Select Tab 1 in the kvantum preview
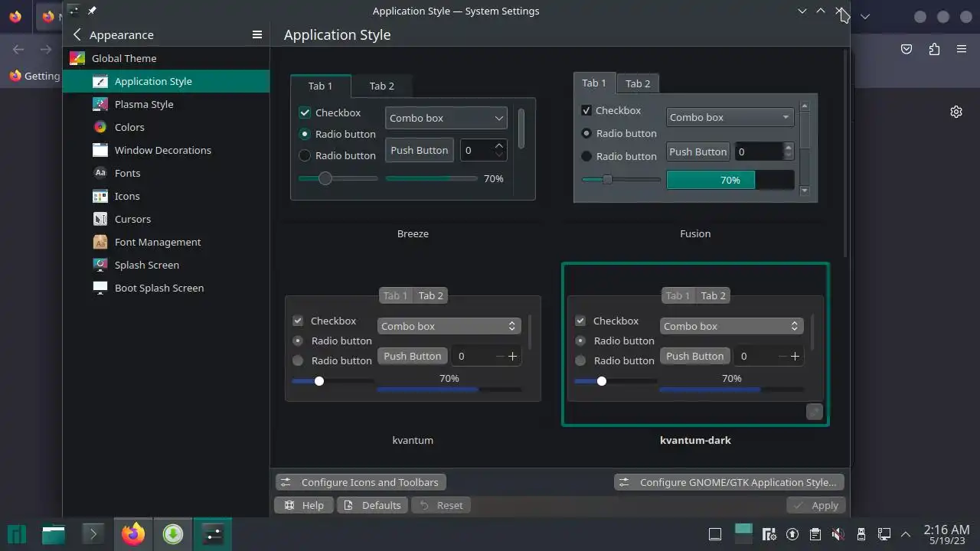The image size is (980, 551). click(x=396, y=295)
